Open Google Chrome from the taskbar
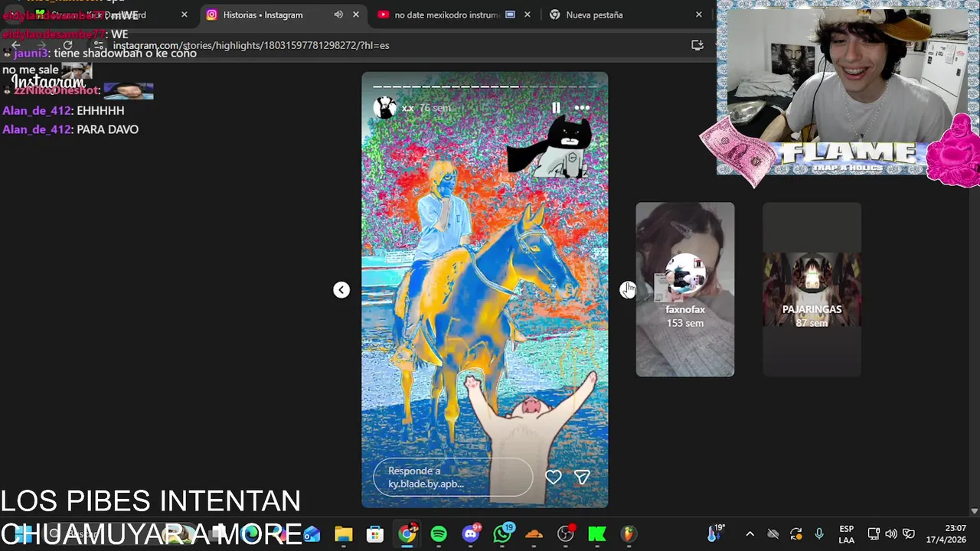980x551 pixels. coord(407,533)
